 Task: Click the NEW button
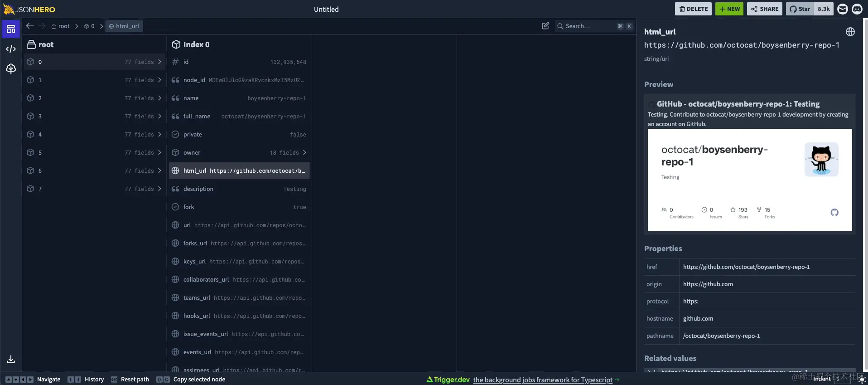tap(729, 9)
